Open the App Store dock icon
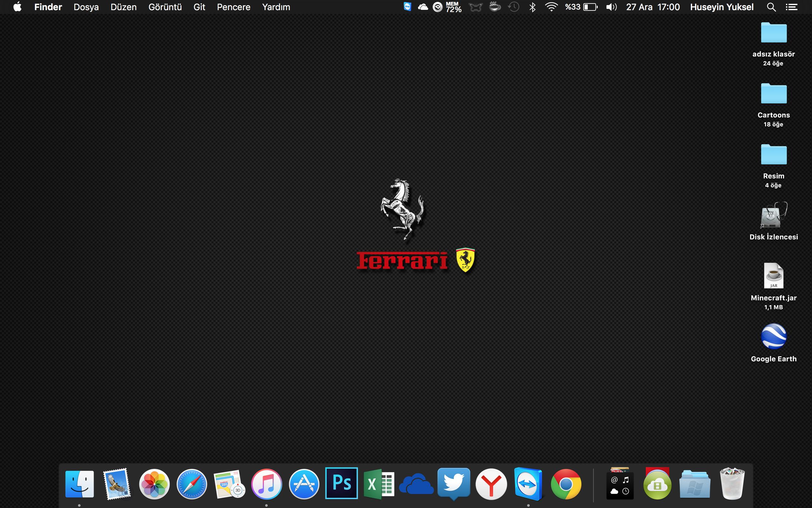812x508 pixels. (304, 484)
